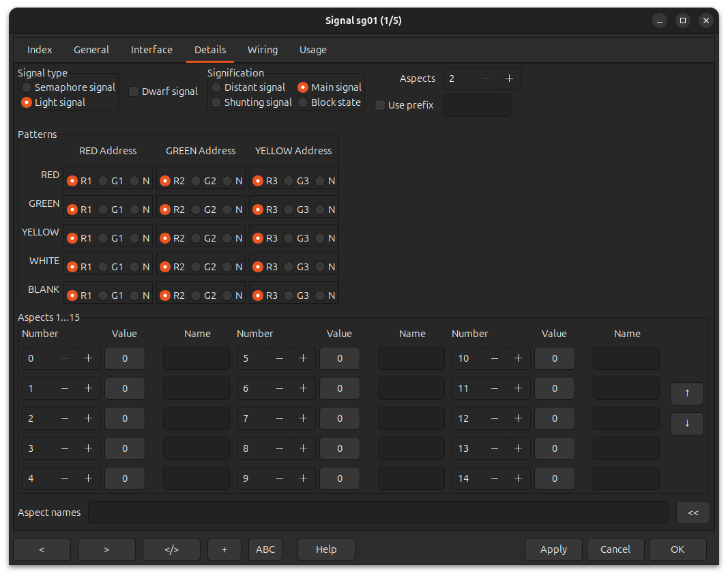Decrement aspect number 10 with its minus
728x576 pixels.
click(495, 358)
